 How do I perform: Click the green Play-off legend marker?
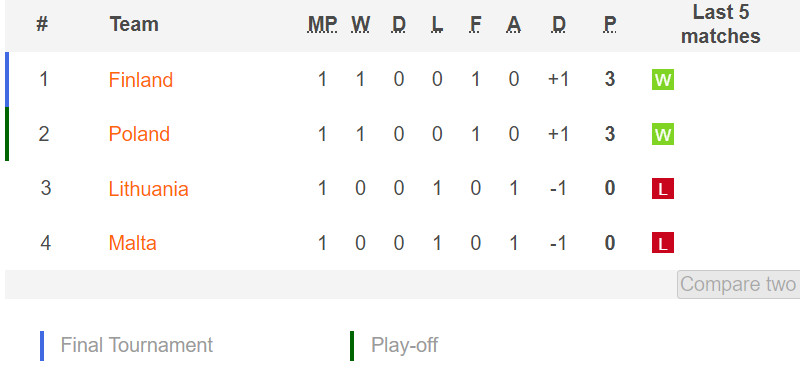click(352, 346)
